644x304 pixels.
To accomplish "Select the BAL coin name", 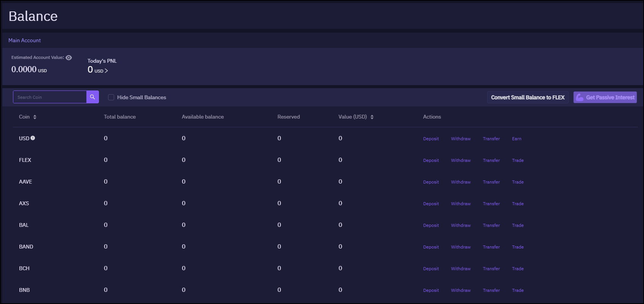I will click(x=24, y=225).
